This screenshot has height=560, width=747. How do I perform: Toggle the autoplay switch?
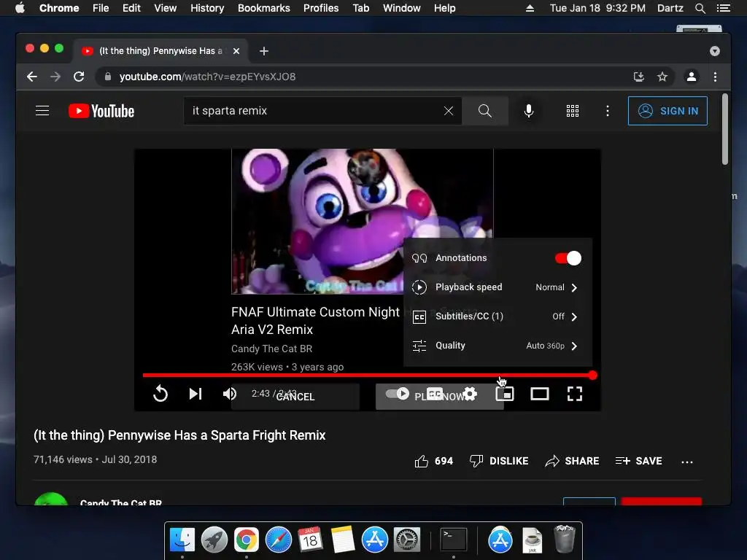coord(398,394)
